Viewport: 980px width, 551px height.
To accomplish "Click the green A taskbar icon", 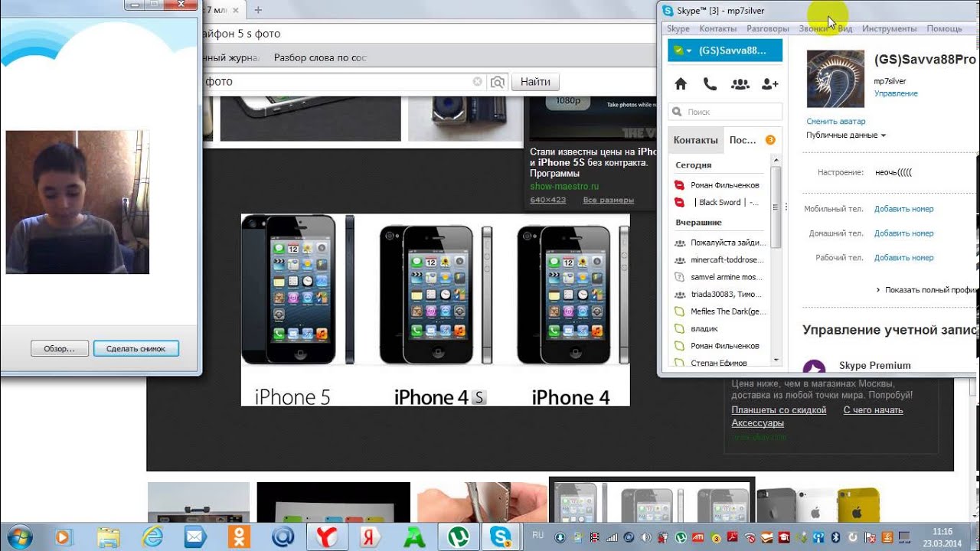I will [415, 537].
